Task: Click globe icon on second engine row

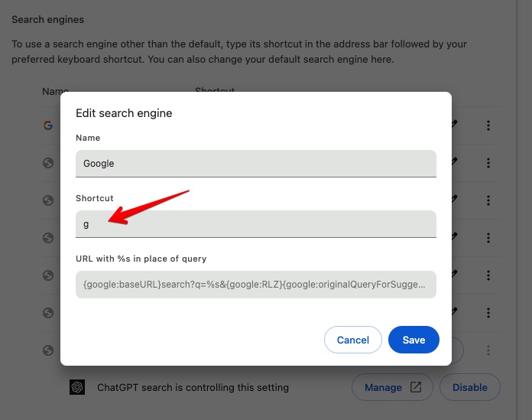Action: [47, 163]
